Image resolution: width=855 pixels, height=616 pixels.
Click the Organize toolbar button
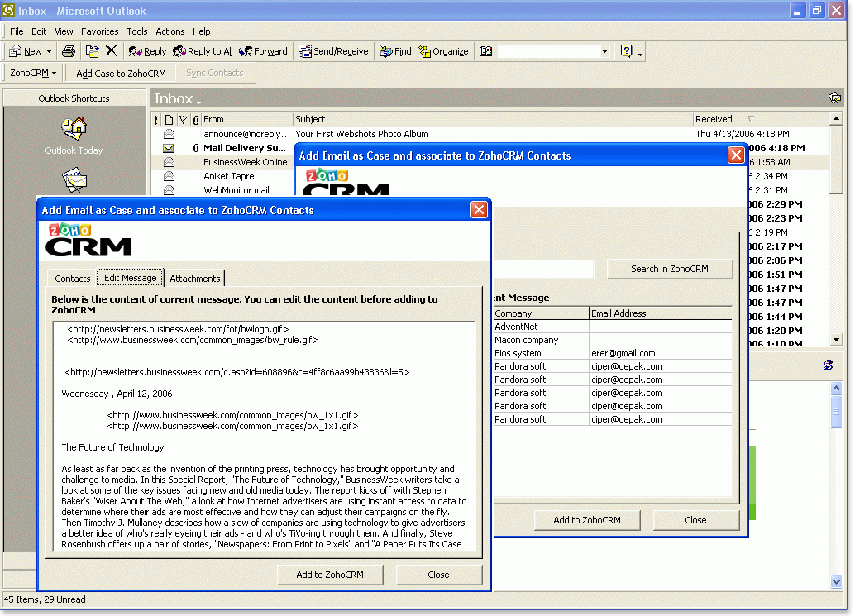[x=443, y=51]
